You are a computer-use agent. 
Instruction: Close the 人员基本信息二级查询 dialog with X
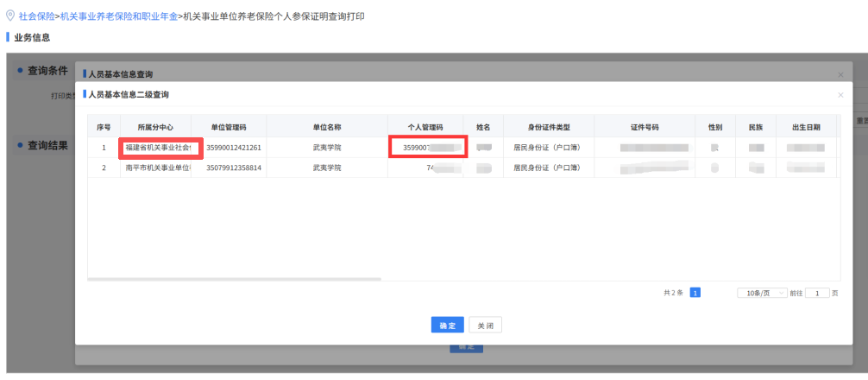[x=840, y=94]
